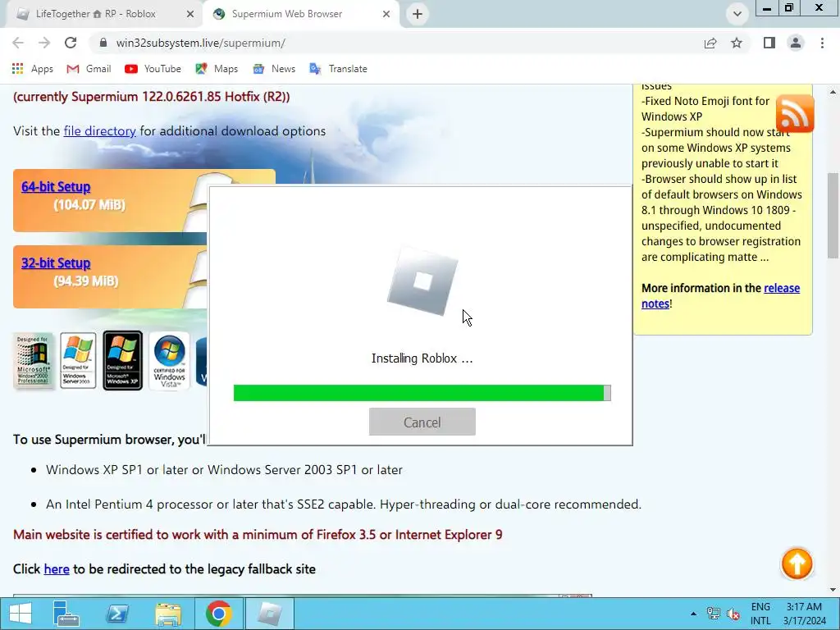840x630 pixels.
Task: Share this page from the address bar
Action: pyautogui.click(x=710, y=43)
